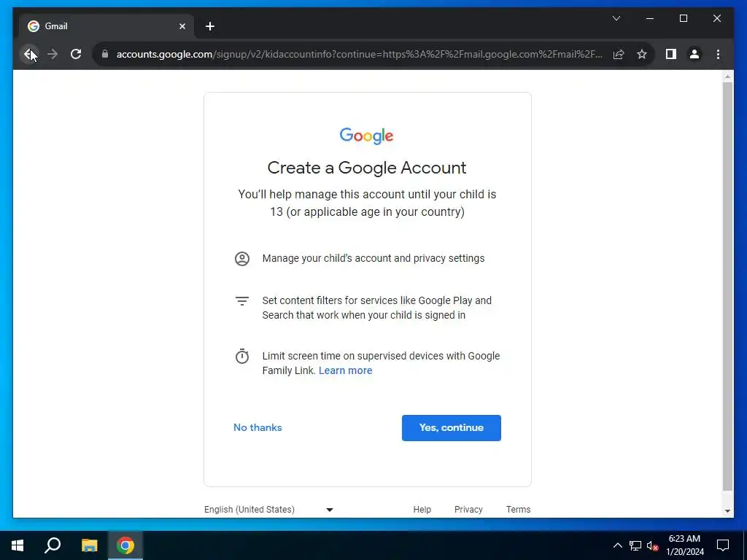747x560 pixels.
Task: Select the Gmail browser tab
Action: click(x=107, y=26)
